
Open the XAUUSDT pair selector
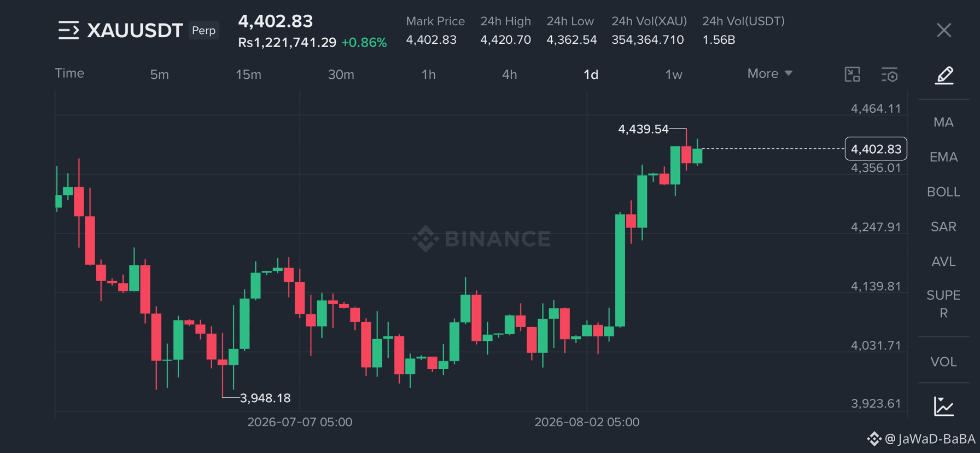pos(135,30)
